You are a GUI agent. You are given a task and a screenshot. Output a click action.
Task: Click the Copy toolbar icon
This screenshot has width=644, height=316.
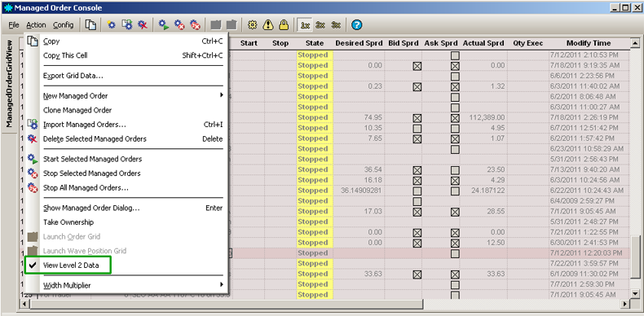pyautogui.click(x=90, y=25)
